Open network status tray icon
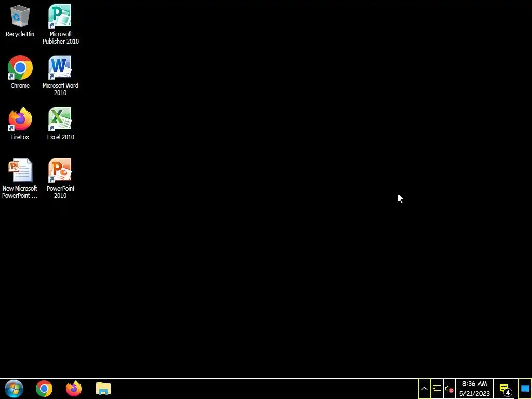The image size is (532, 399). pos(436,389)
